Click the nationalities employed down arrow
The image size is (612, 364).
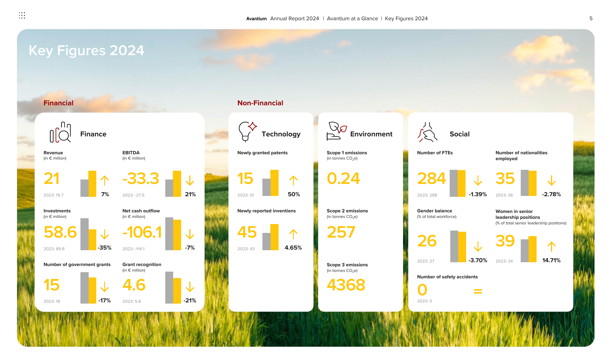552,180
